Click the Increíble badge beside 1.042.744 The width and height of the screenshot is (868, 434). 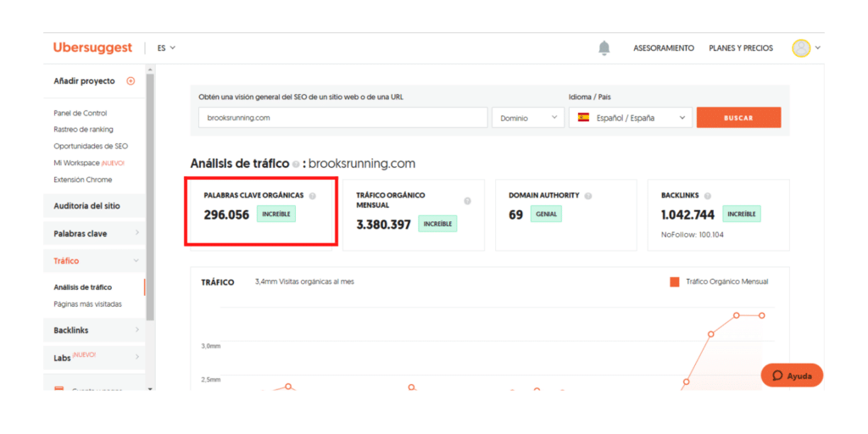click(x=741, y=214)
